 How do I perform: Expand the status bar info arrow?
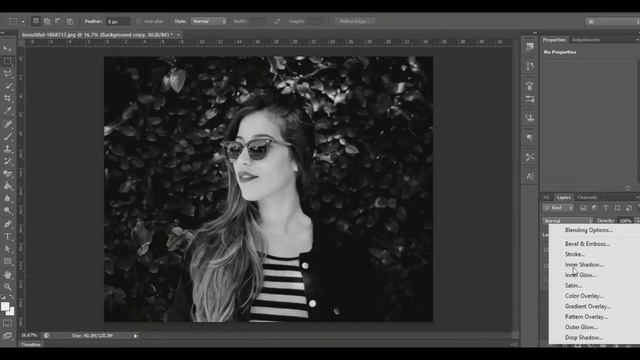136,336
